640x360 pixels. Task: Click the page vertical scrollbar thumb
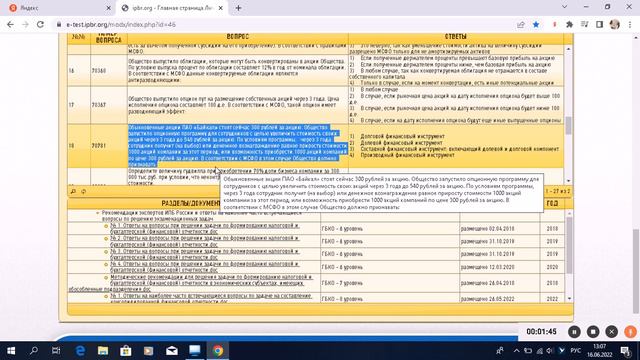(636, 271)
